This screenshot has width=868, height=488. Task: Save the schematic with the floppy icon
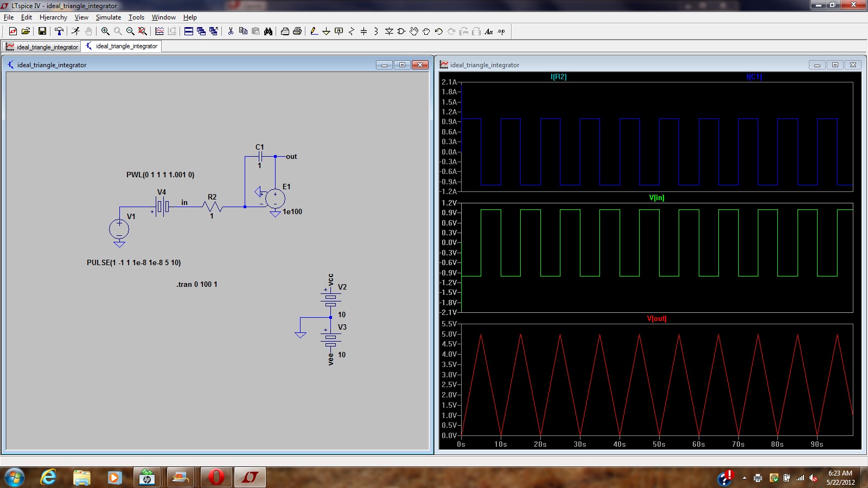[42, 31]
